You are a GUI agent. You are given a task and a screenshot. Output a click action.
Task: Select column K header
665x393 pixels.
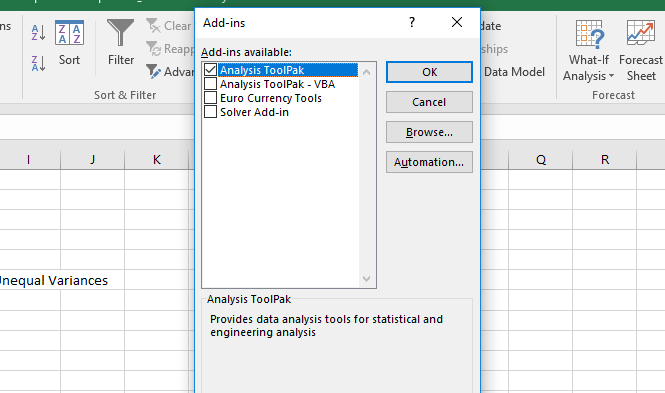tap(156, 160)
